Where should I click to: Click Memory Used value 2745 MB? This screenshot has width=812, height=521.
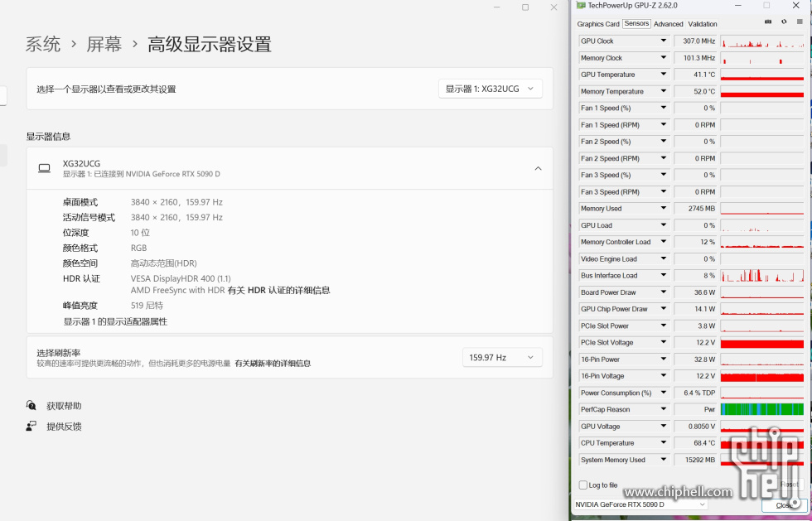[695, 208]
